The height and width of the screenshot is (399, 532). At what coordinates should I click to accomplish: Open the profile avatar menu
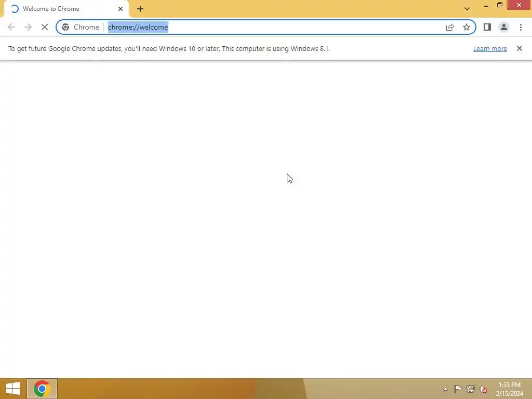click(x=504, y=27)
